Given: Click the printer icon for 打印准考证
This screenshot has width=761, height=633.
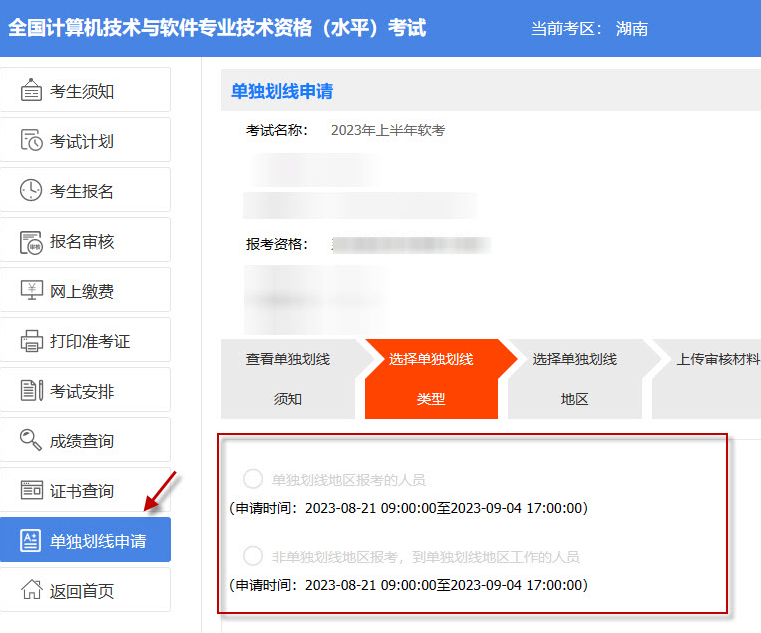Looking at the screenshot, I should click(x=32, y=341).
